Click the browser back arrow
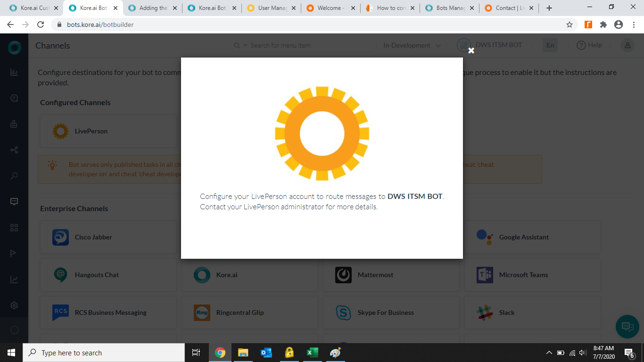Viewport: 644px width, 362px height. click(10, 25)
